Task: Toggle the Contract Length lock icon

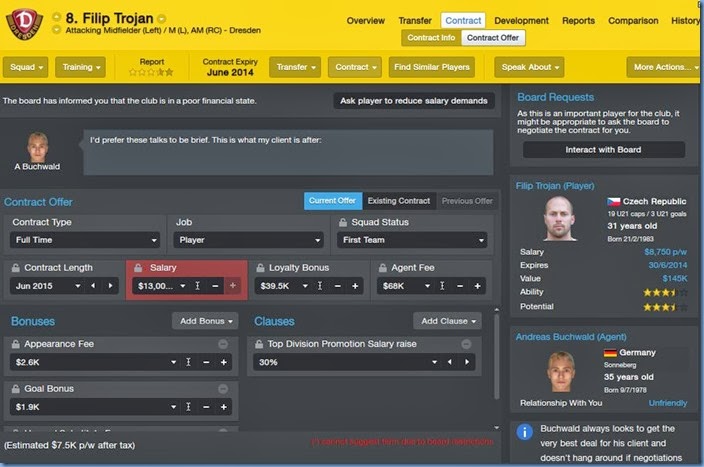Action: [x=16, y=268]
